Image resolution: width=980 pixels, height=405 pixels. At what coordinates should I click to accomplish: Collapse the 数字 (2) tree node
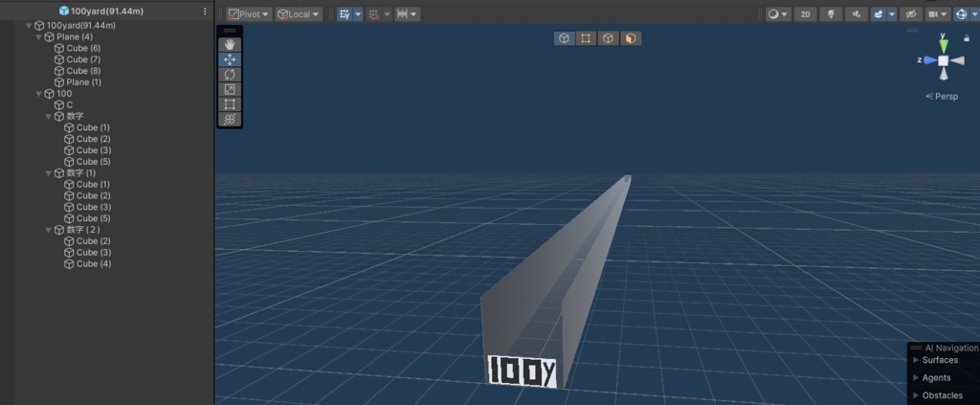coord(49,230)
